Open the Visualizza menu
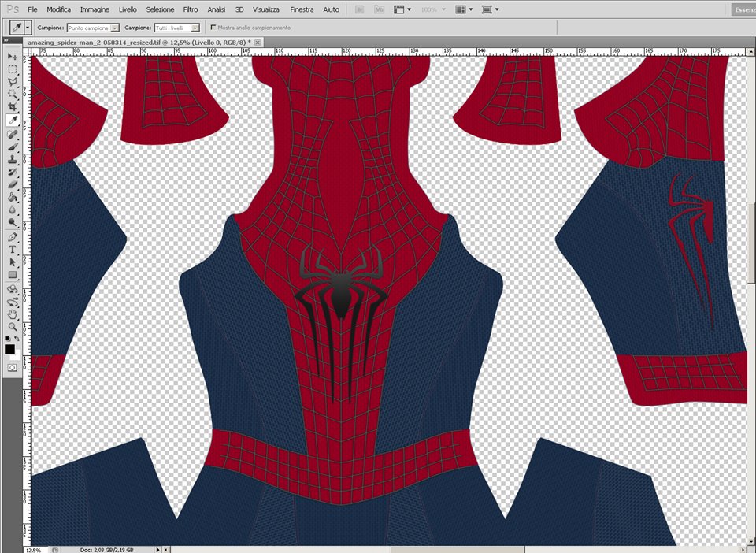Viewport: 756px width, 553px height. [x=266, y=9]
